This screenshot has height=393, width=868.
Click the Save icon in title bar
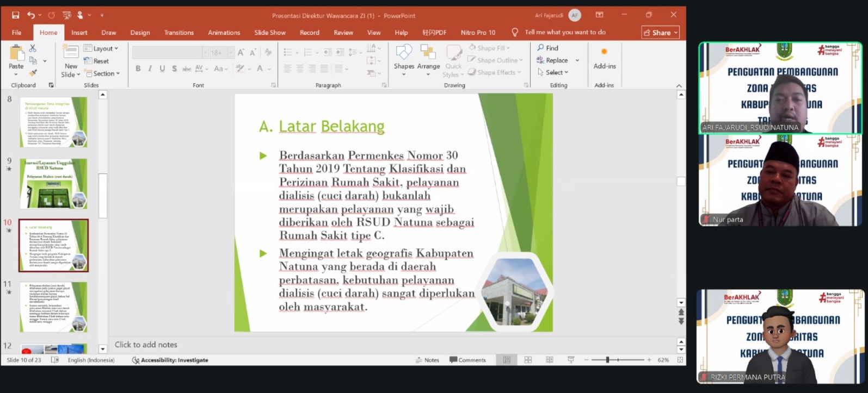(16, 15)
